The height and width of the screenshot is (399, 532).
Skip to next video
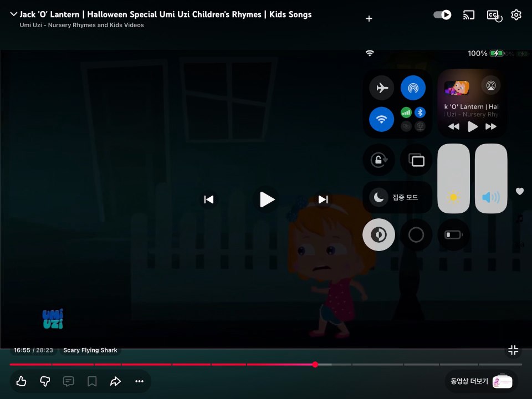[323, 199]
